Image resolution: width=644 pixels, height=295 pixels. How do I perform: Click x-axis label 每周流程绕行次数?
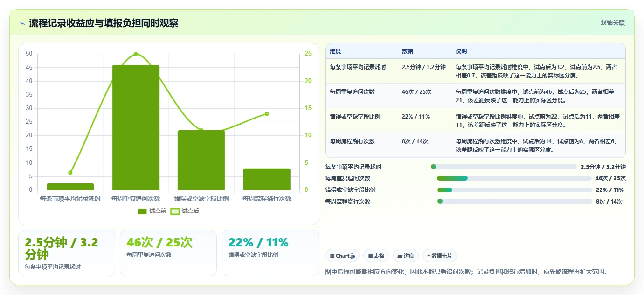coord(267,198)
